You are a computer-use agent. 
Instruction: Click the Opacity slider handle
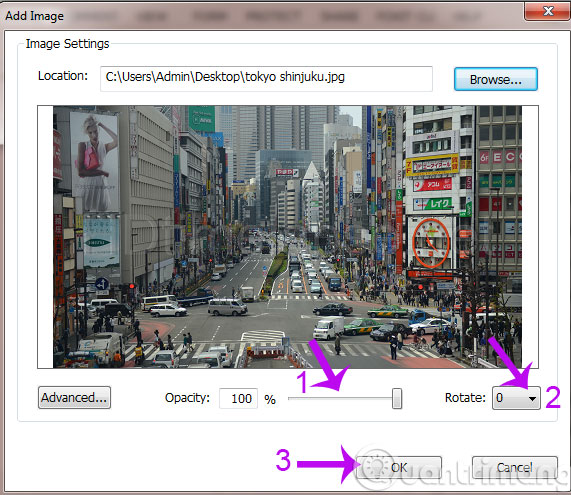(x=397, y=398)
